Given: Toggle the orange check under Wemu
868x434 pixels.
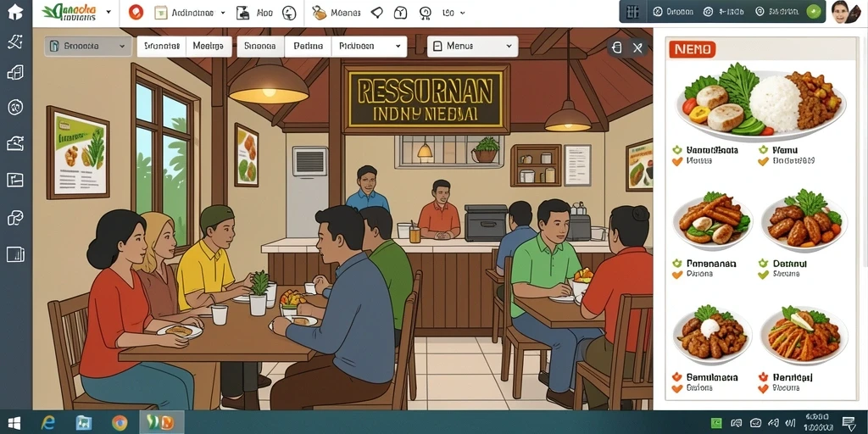Looking at the screenshot, I should [x=764, y=162].
